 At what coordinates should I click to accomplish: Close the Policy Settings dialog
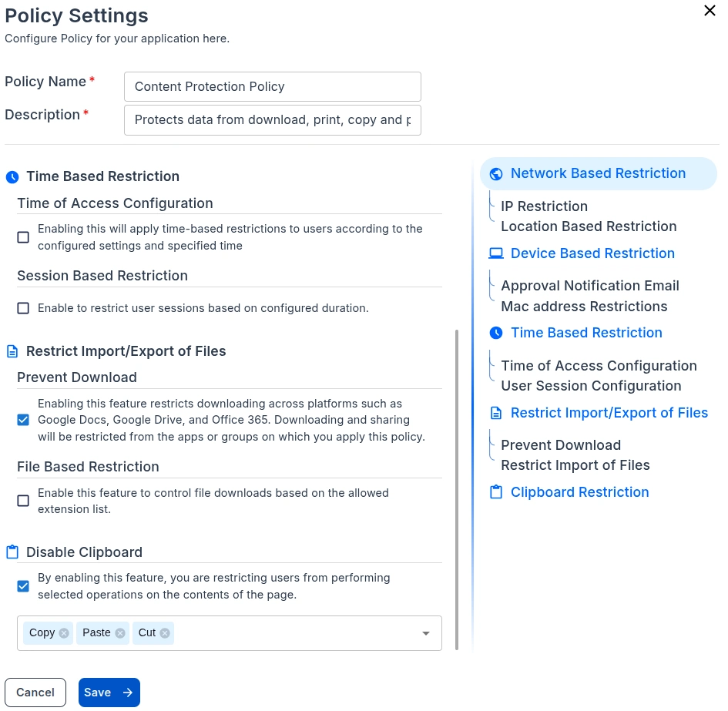710,11
